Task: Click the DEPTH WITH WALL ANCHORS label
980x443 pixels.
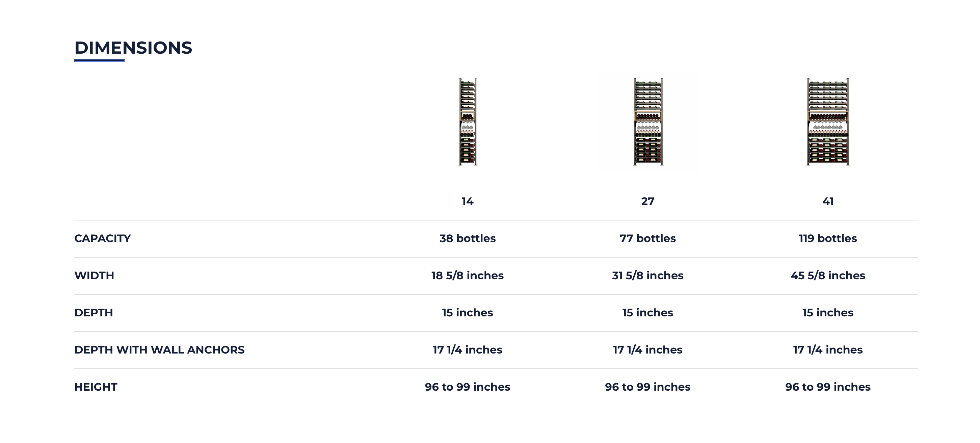Action: click(159, 350)
